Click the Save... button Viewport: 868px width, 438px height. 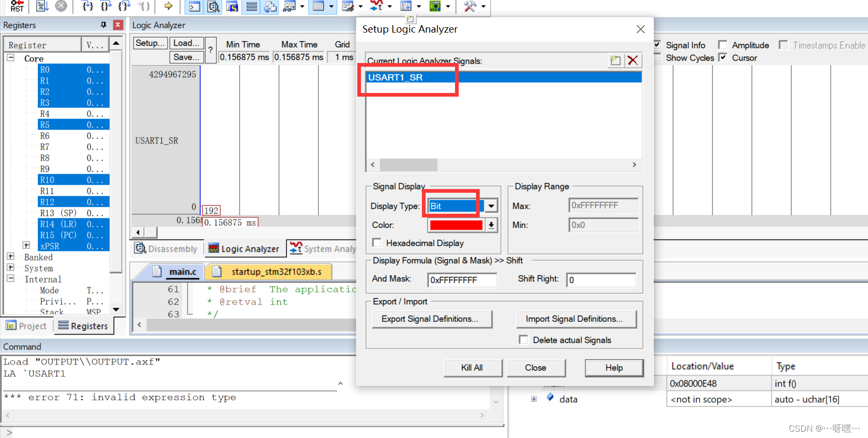tap(187, 57)
